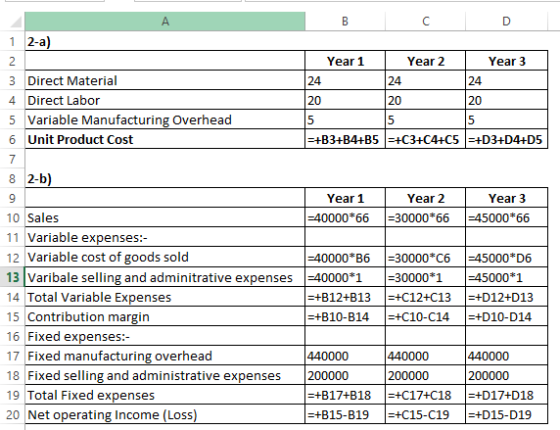Select cell =+B12+B13
The height and width of the screenshot is (430, 560).
[345, 297]
